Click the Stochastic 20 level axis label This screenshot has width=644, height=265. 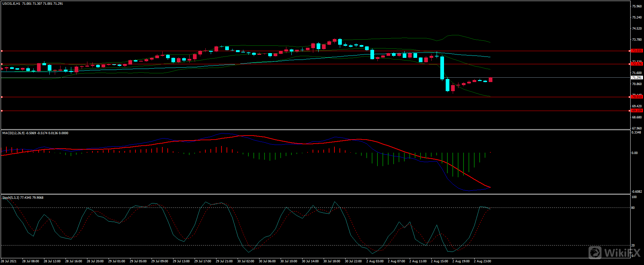tap(633, 245)
